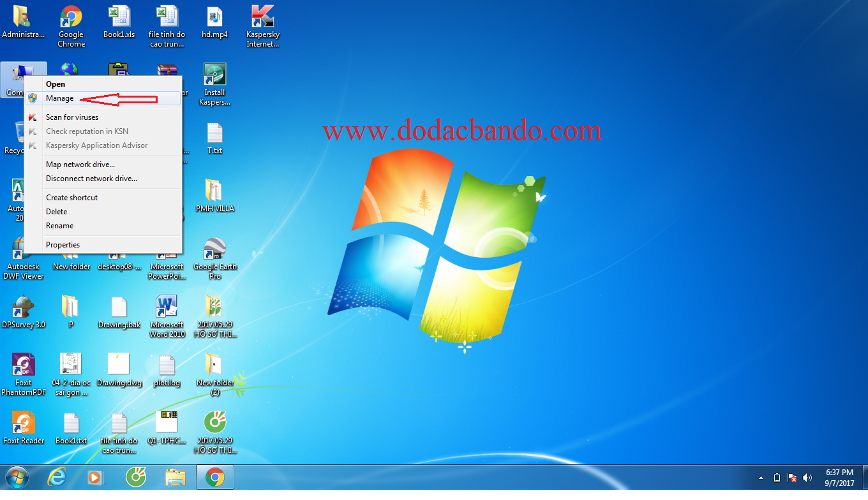Select the Foxit PhantomPDF icon
Image resolution: width=868 pixels, height=500 pixels.
pos(24,374)
